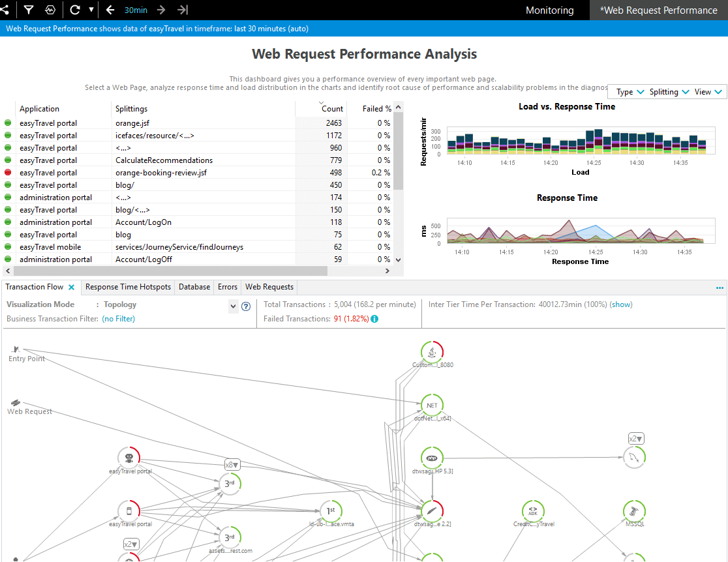Open the Transaction Flow tab
The width and height of the screenshot is (728, 562).
click(x=35, y=287)
